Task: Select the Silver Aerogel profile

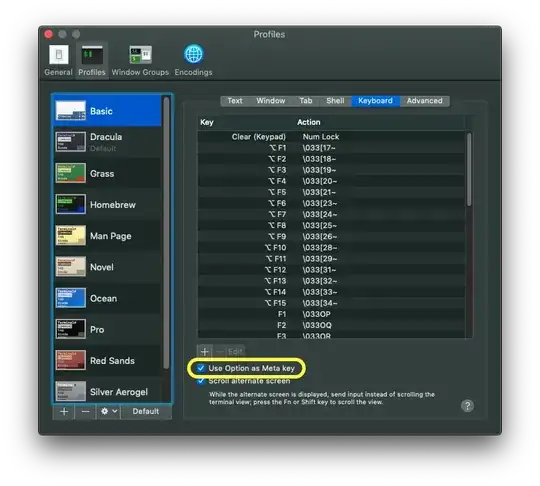Action: point(107,391)
